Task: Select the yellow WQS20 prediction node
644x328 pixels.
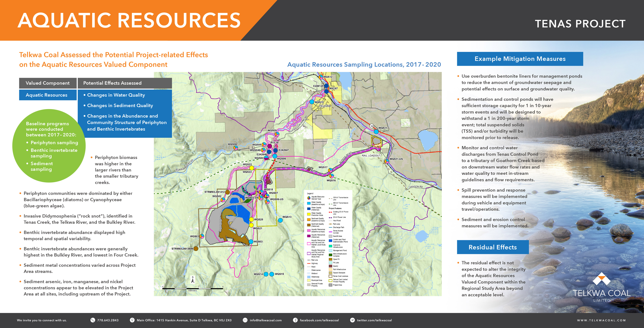Action: click(x=251, y=220)
